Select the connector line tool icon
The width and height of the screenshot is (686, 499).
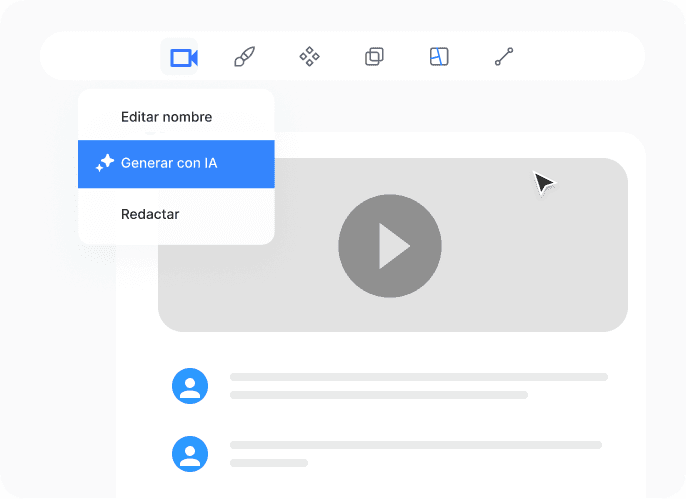coord(504,56)
